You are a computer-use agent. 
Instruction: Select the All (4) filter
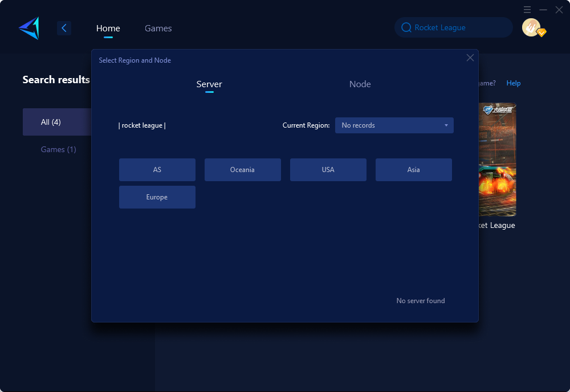pyautogui.click(x=57, y=122)
